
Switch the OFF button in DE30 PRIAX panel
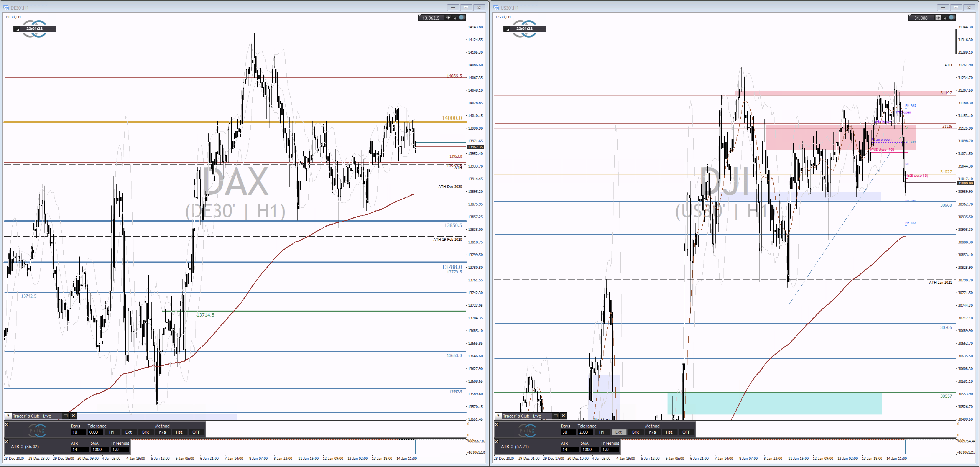[196, 432]
